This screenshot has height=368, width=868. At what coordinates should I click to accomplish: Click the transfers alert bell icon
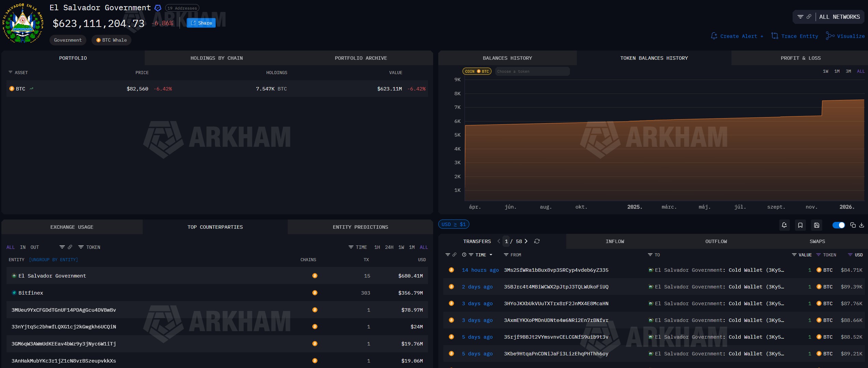click(784, 225)
